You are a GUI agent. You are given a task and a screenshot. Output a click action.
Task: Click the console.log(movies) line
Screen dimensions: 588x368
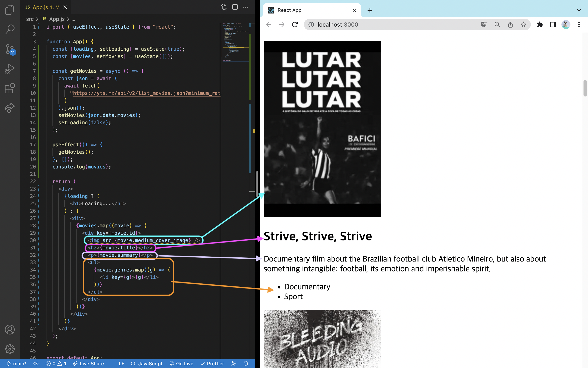(82, 167)
